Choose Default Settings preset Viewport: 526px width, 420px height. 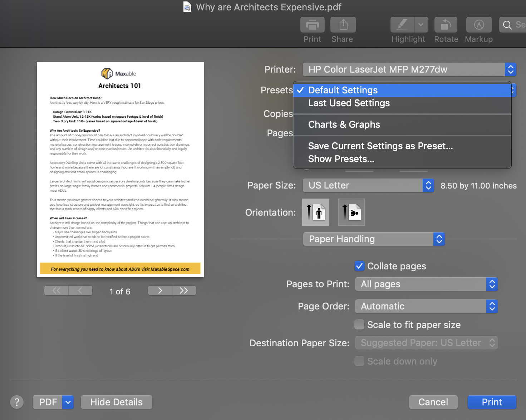pyautogui.click(x=402, y=90)
